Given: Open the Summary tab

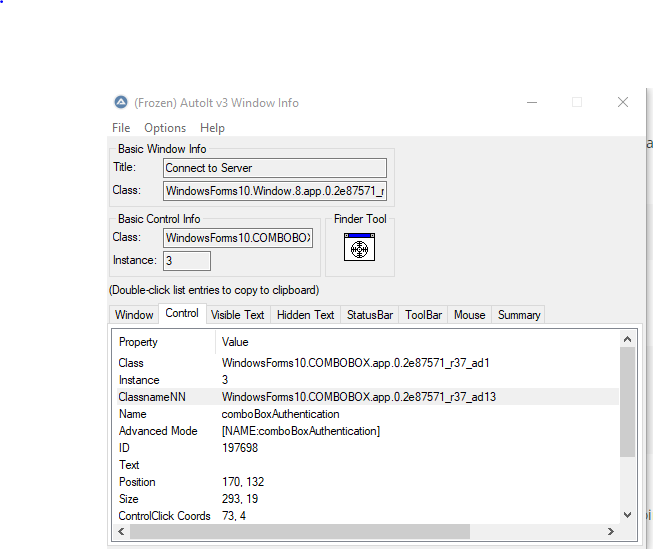Looking at the screenshot, I should pyautogui.click(x=519, y=314).
